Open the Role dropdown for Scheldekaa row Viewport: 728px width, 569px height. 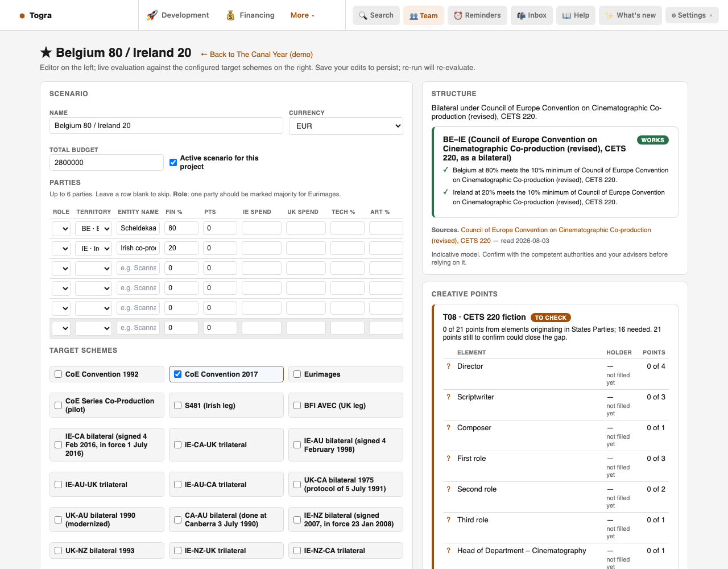(x=61, y=228)
